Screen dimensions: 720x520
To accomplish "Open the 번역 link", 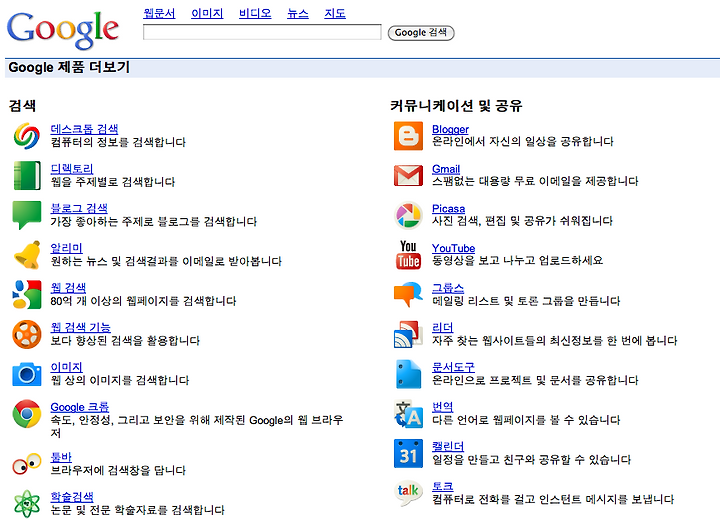I will coord(443,407).
